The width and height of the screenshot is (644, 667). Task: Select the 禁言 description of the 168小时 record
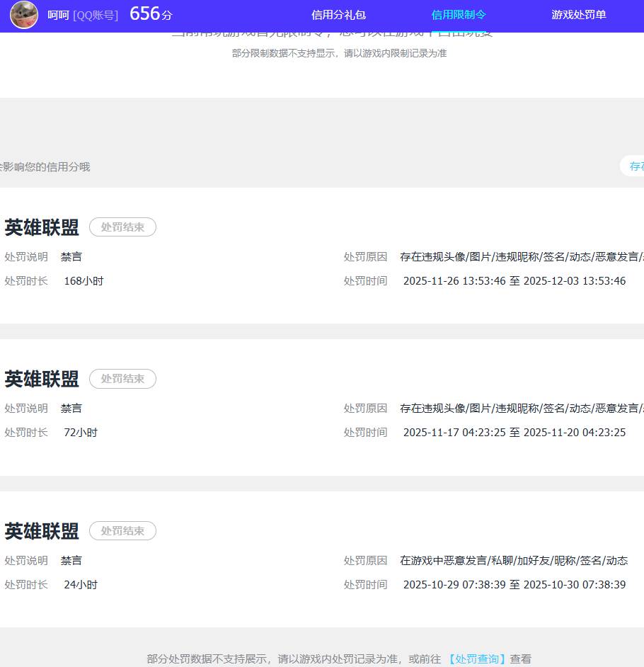point(71,257)
